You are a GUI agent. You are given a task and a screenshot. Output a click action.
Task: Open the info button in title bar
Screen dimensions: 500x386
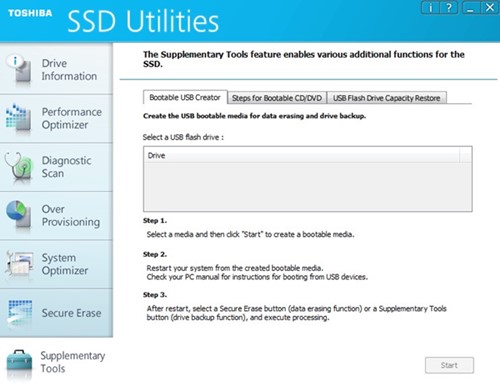(430, 7)
